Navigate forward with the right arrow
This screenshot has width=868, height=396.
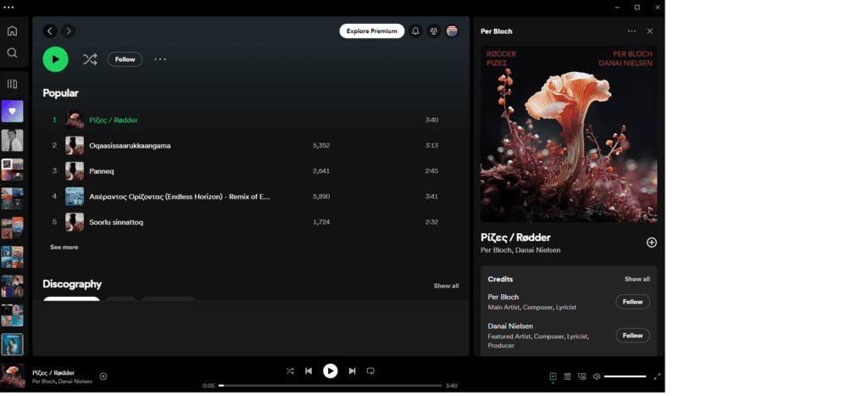pyautogui.click(x=68, y=31)
